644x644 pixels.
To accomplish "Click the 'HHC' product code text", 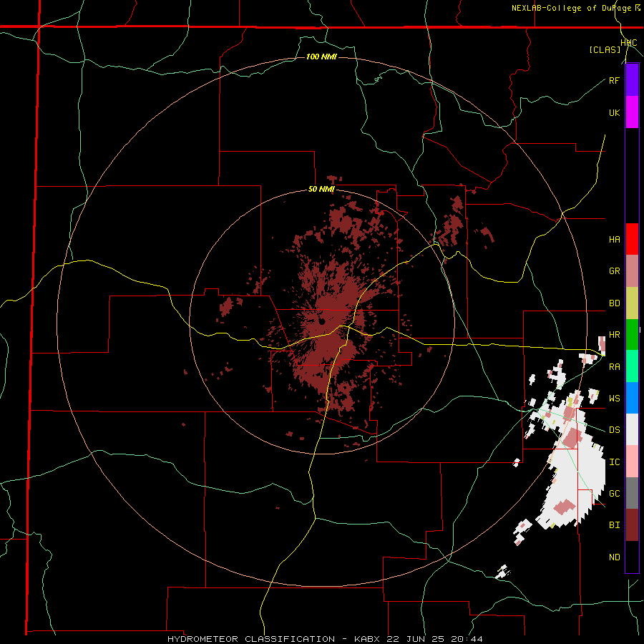I will click(629, 43).
